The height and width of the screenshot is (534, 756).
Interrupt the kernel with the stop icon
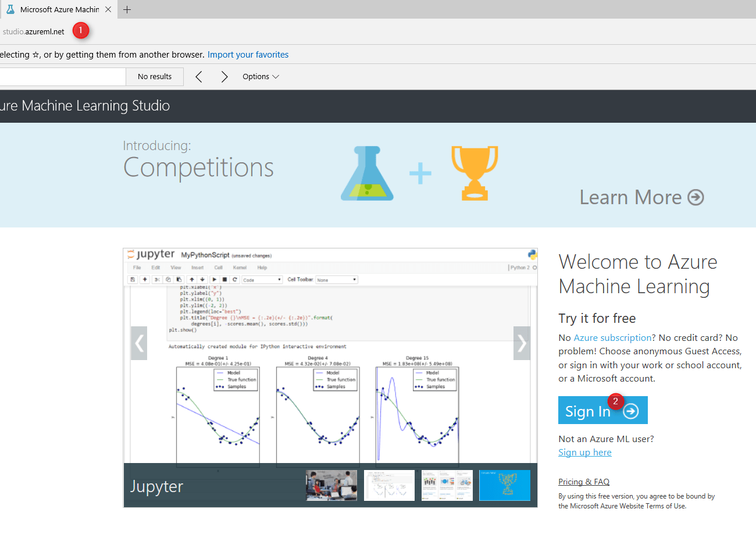[x=224, y=279]
